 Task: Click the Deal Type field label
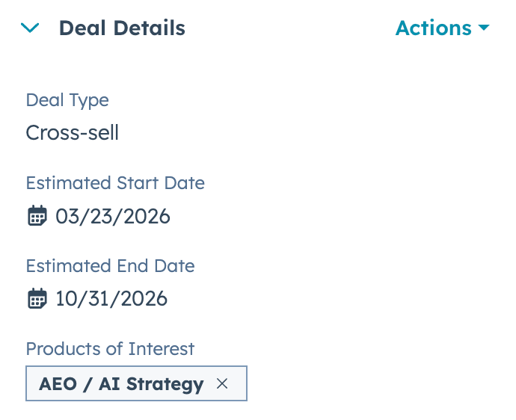[67, 100]
